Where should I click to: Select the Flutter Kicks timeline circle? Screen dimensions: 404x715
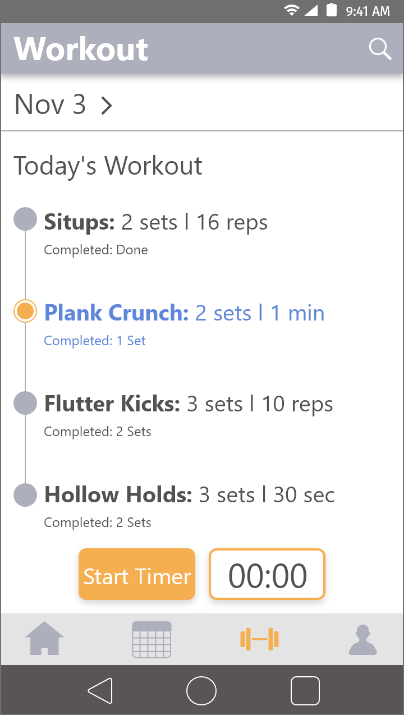coord(25,403)
